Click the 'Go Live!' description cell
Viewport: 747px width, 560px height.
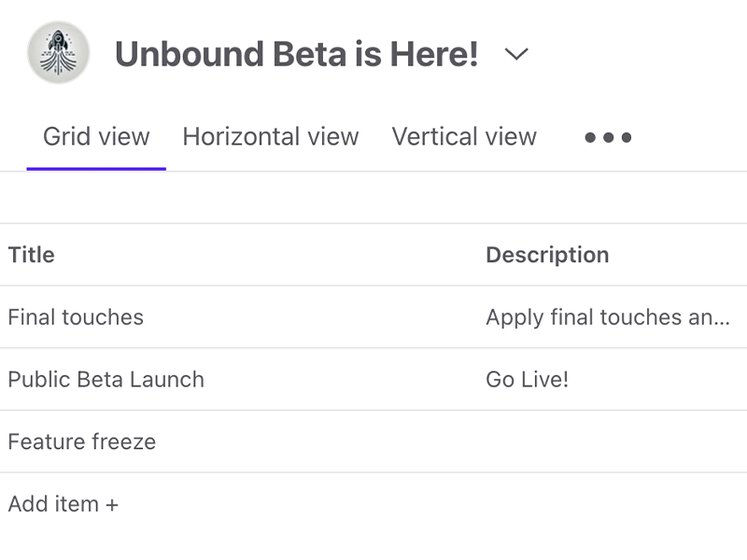pos(527,380)
